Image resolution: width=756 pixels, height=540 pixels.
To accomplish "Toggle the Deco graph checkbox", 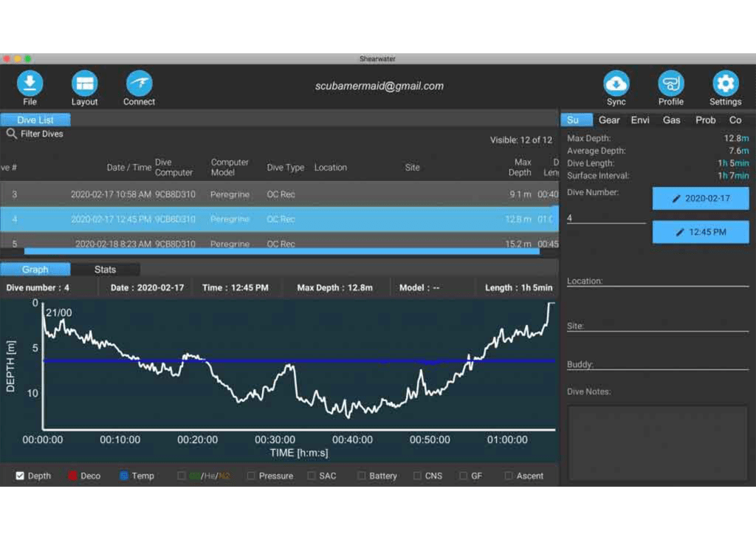I will (72, 476).
